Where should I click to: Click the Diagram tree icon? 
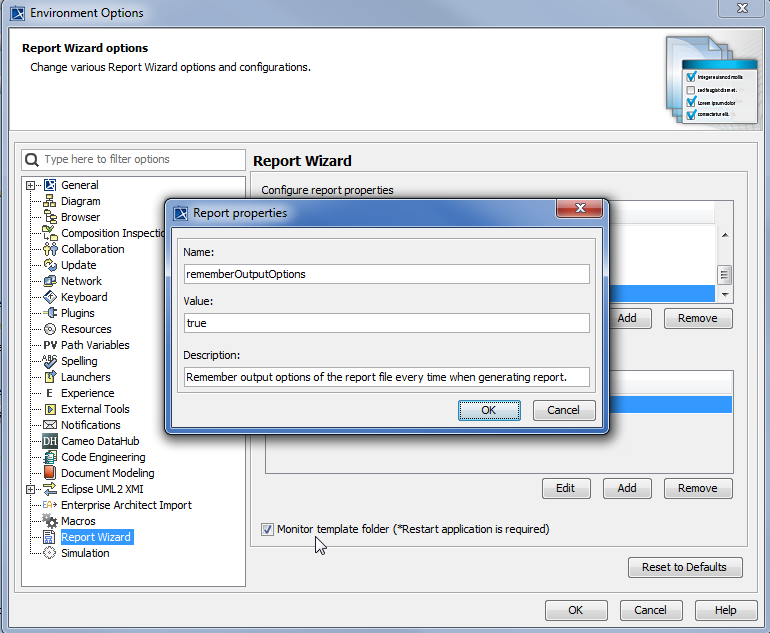(x=50, y=201)
